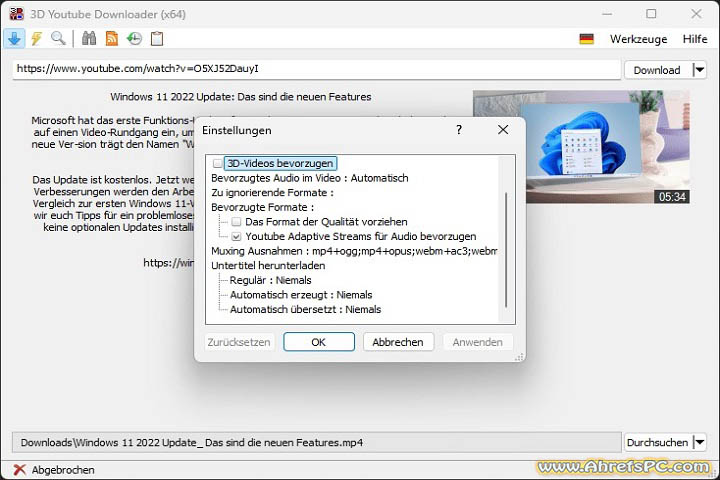This screenshot has height=480, width=720.
Task: Click the clipboard paste toolbar icon
Action: [157, 39]
